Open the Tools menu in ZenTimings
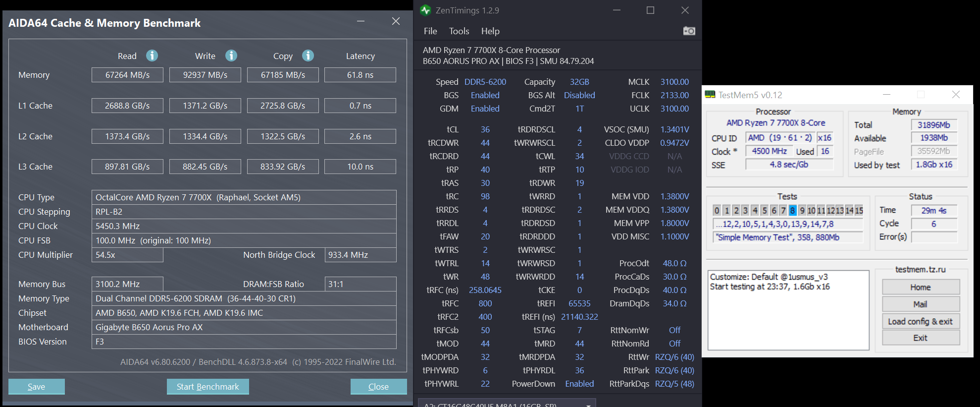The height and width of the screenshot is (407, 980). (459, 31)
